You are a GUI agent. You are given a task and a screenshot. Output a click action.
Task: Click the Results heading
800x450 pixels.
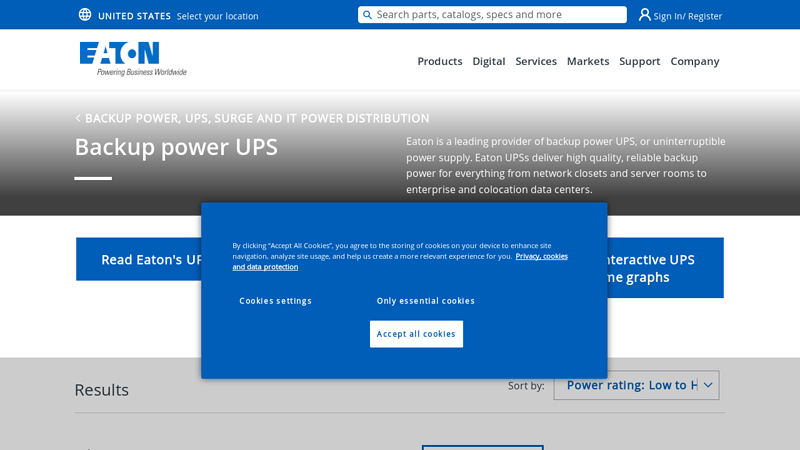[x=102, y=390]
